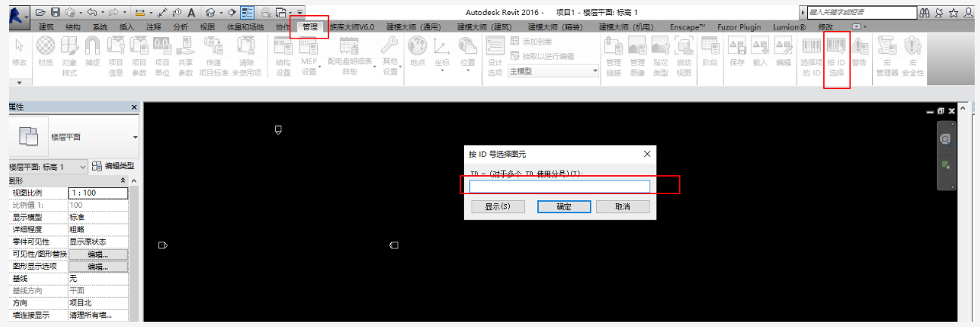Click the Redo arrow icon
The image size is (980, 327).
(115, 13)
